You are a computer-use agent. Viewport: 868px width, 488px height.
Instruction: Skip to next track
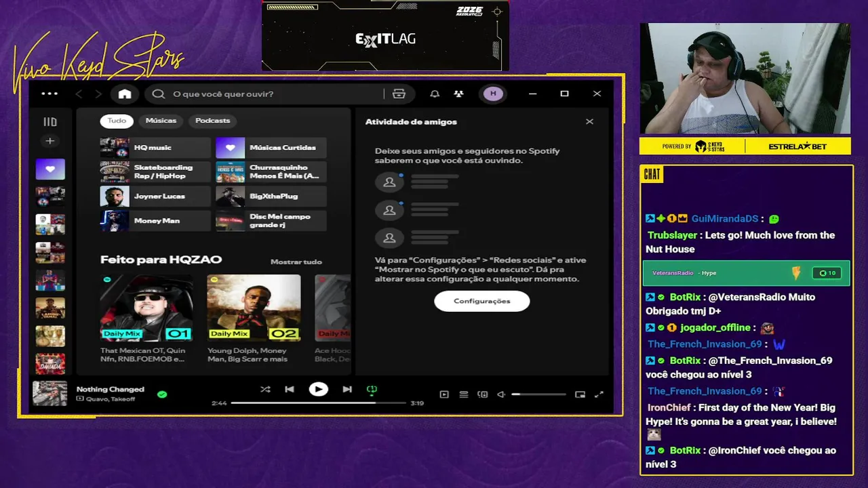pos(347,389)
